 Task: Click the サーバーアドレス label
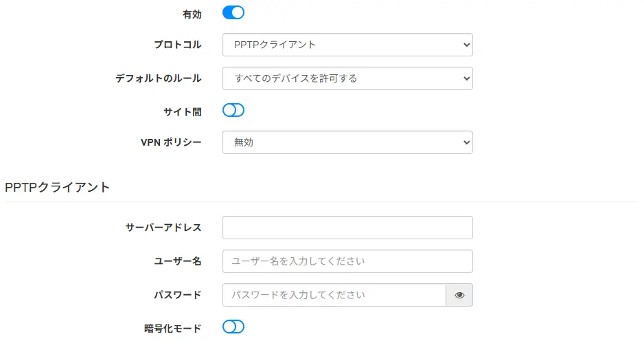pyautogui.click(x=163, y=228)
